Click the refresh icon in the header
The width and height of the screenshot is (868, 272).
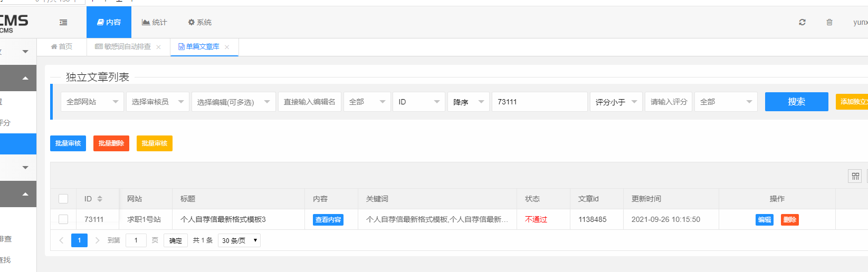point(802,22)
